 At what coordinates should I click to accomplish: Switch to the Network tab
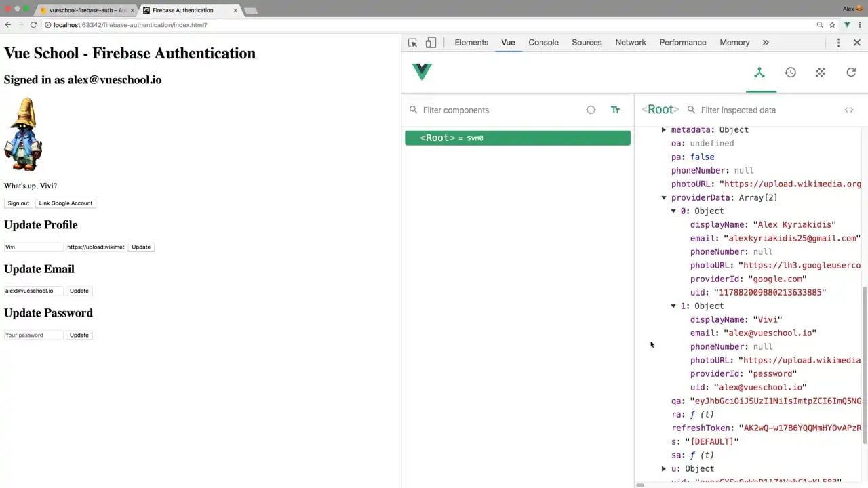(631, 42)
